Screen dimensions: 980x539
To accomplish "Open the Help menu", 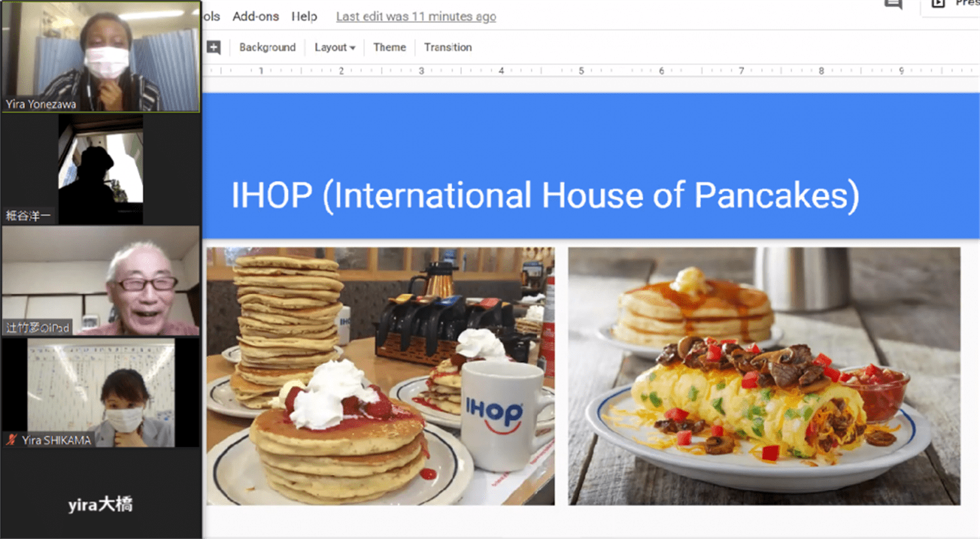I will click(304, 16).
